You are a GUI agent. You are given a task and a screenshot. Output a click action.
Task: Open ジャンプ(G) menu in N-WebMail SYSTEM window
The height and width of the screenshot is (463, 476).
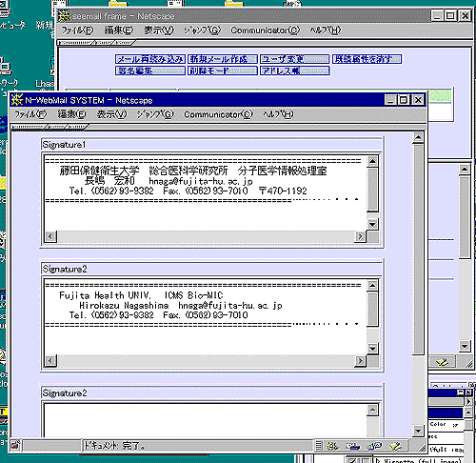click(x=155, y=114)
